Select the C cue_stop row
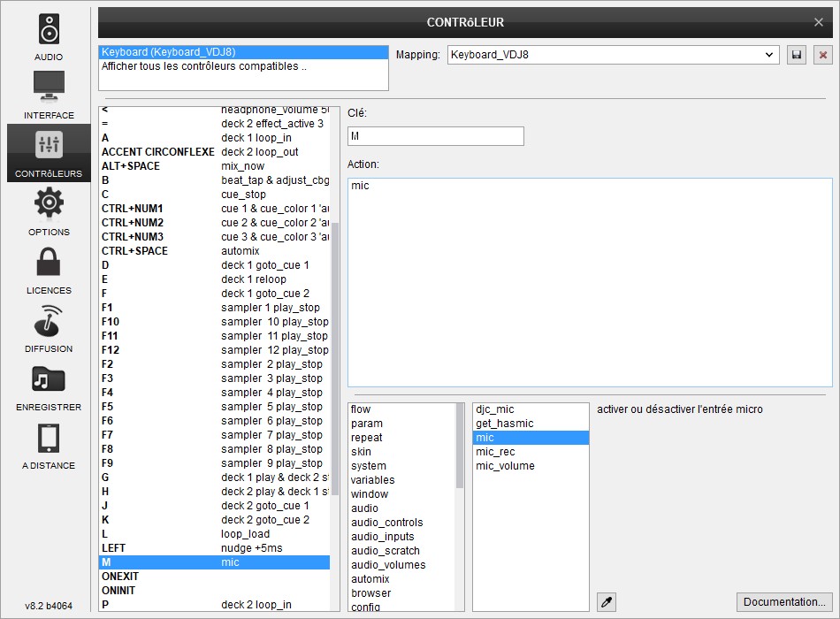The width and height of the screenshot is (840, 619). tap(215, 194)
